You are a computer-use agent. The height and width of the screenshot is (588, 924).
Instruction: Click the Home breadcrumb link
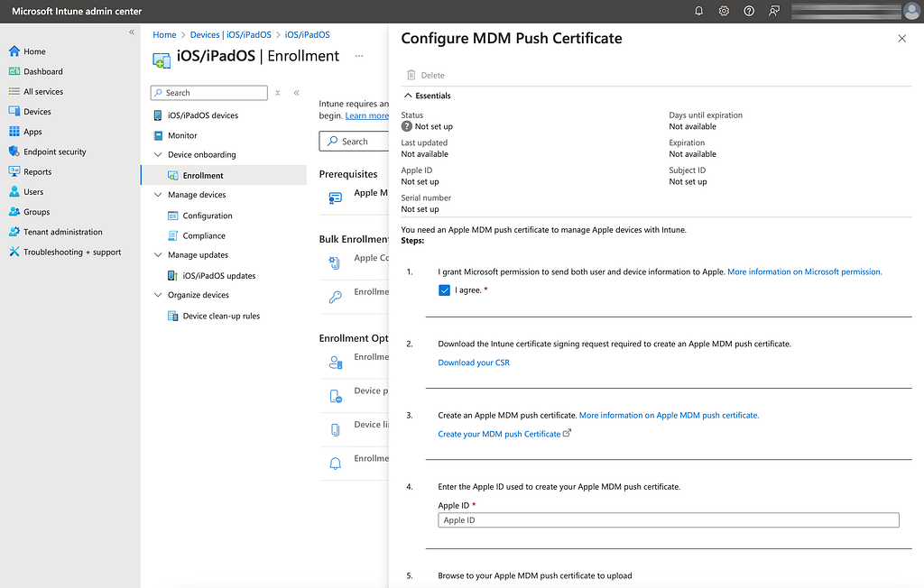164,35
